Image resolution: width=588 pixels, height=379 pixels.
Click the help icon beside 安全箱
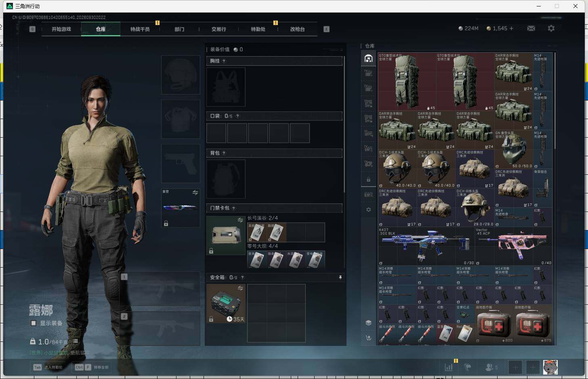point(242,277)
